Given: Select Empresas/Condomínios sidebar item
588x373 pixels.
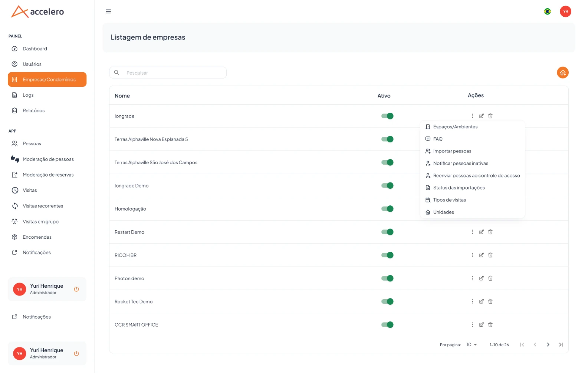Looking at the screenshot, I should coord(47,80).
